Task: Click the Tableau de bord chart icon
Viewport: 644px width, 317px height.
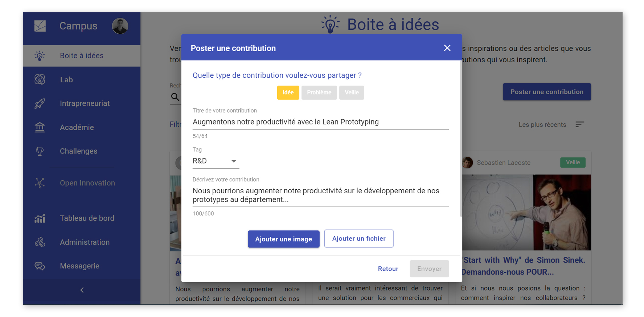Action: pos(40,218)
